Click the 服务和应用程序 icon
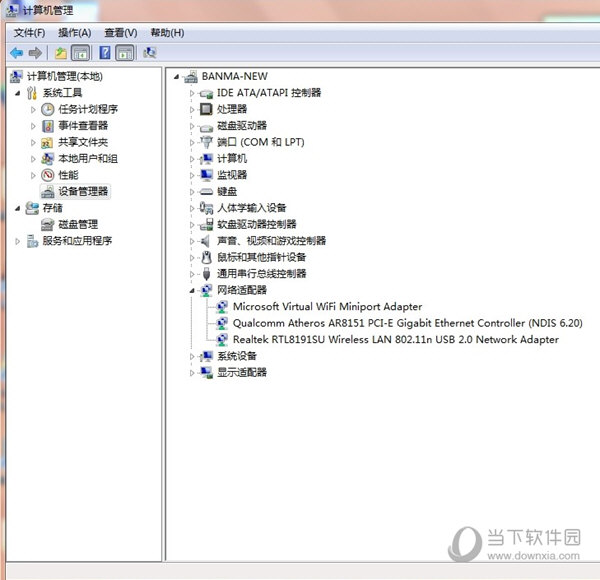The image size is (600, 580). click(32, 241)
